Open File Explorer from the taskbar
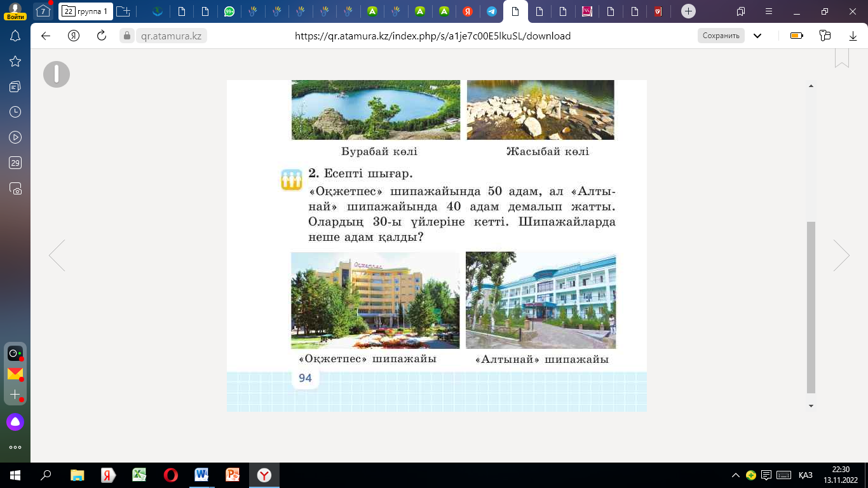This screenshot has height=488, width=868. pos(77,475)
